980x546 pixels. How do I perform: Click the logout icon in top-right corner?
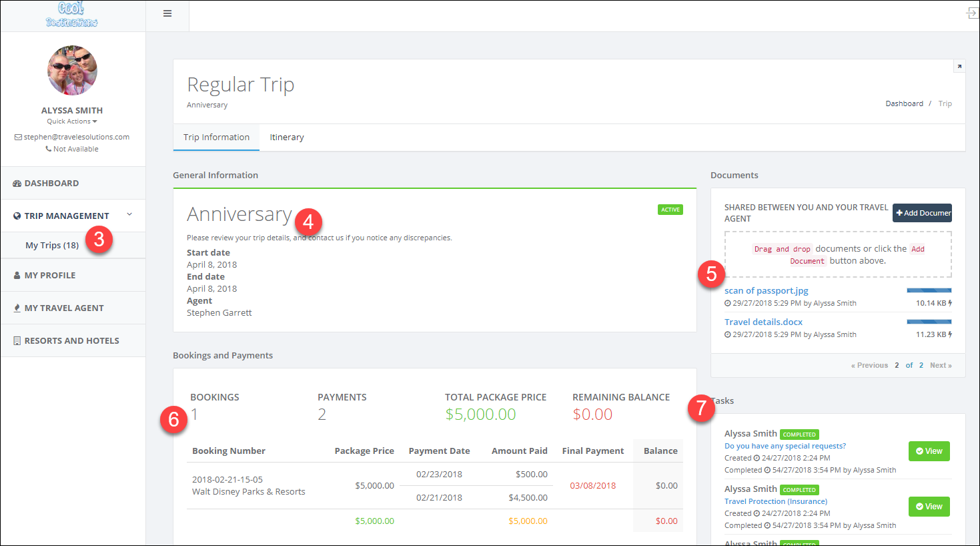(972, 13)
